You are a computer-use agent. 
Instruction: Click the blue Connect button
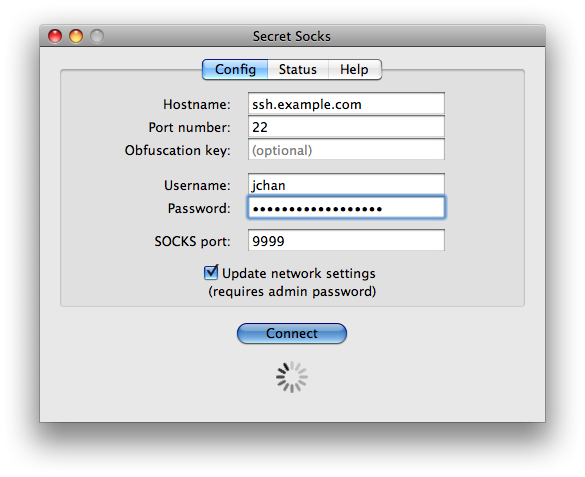(x=292, y=333)
